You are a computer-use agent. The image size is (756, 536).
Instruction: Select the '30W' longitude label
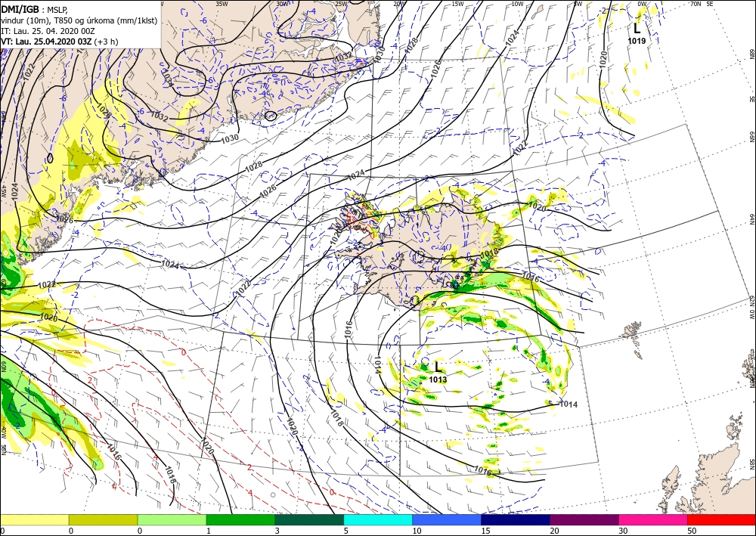[283, 4]
